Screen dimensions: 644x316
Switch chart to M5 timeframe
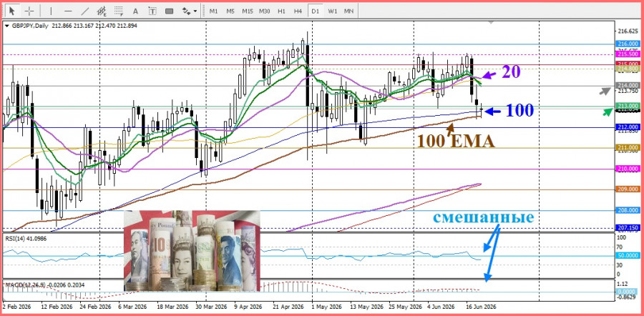(x=230, y=11)
